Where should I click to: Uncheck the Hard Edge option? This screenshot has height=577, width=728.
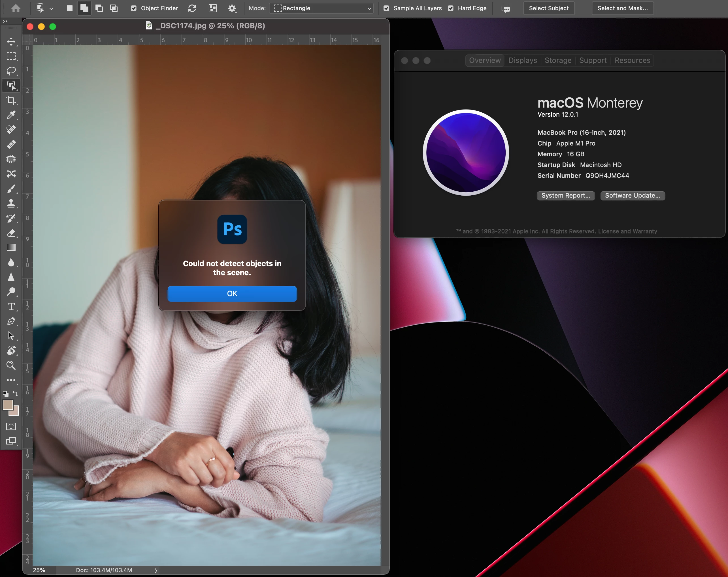(450, 8)
